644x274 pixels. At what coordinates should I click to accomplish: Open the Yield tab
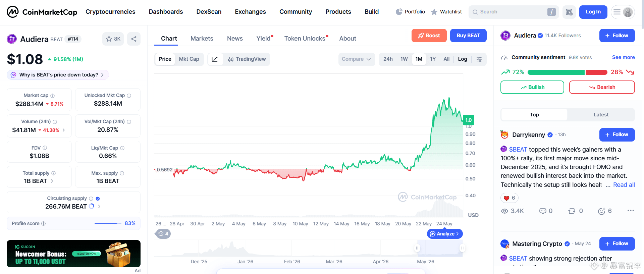coord(264,39)
